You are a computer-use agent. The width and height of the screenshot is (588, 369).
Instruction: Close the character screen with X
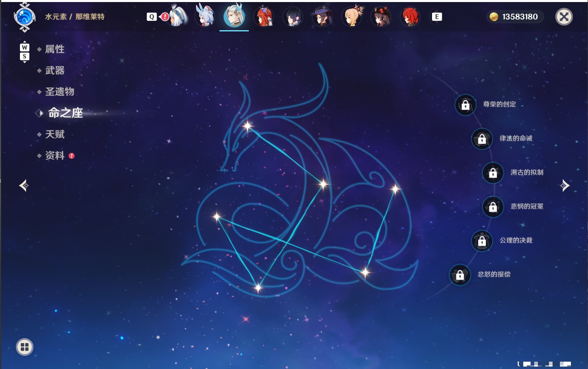point(564,17)
